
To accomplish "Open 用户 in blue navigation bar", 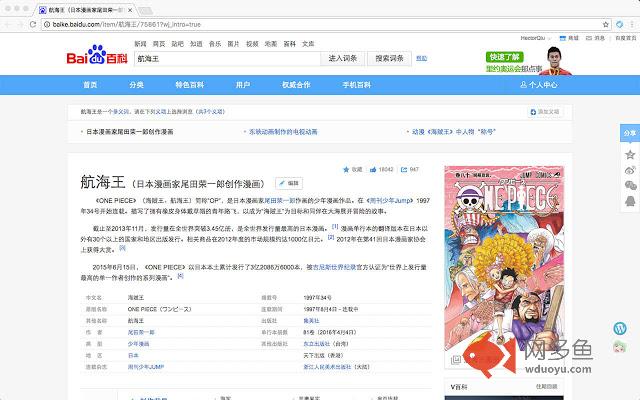I will (243, 85).
